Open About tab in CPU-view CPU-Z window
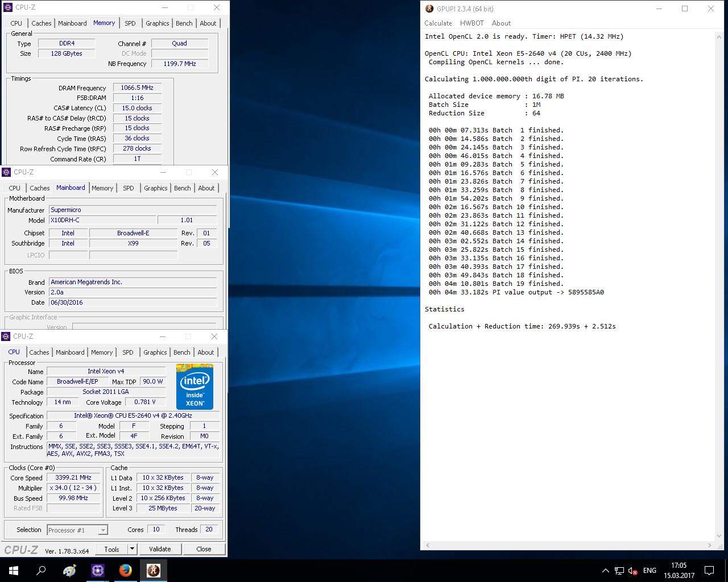This screenshot has height=582, width=728. (206, 352)
